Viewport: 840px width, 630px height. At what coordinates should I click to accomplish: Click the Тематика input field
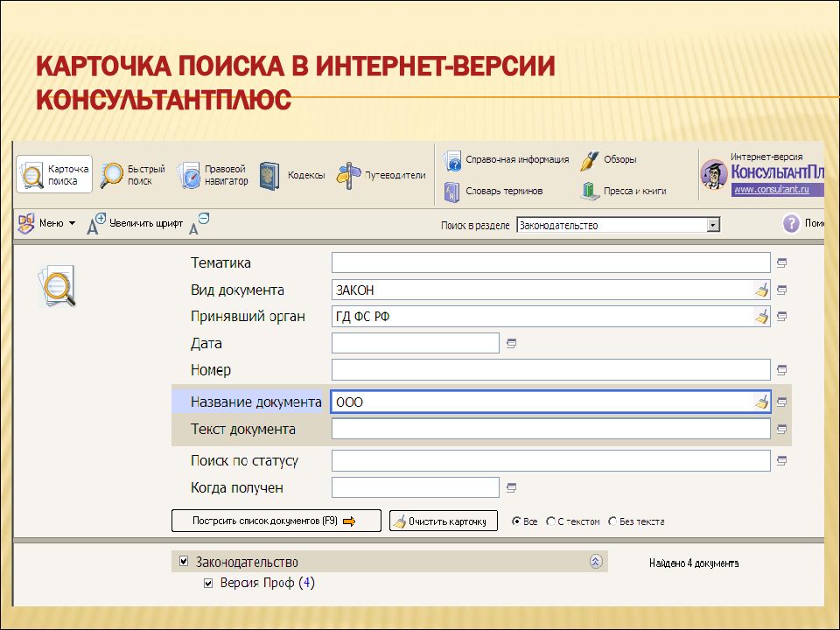(x=550, y=263)
